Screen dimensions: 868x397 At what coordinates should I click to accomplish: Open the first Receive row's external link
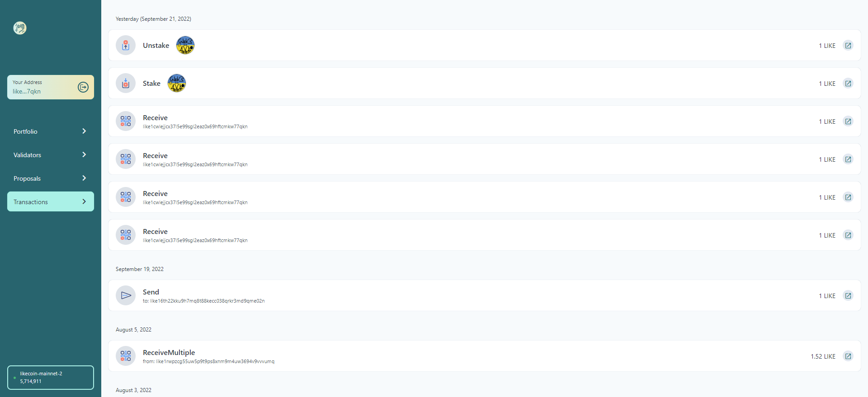(848, 121)
